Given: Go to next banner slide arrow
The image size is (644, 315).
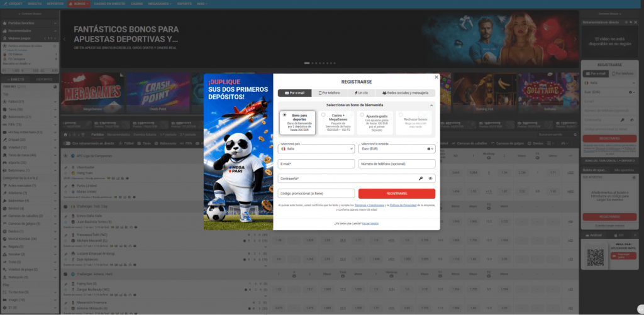Looking at the screenshot, I should [x=575, y=40].
